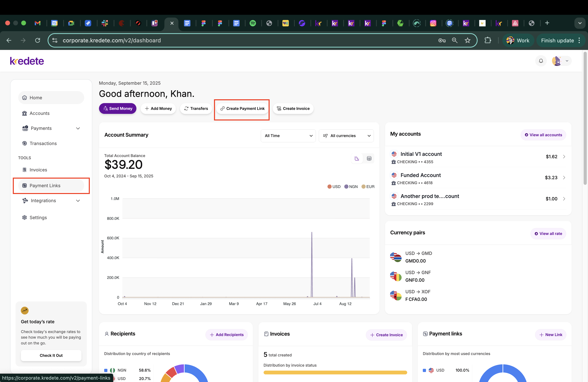The height and width of the screenshot is (382, 588).
Task: Open the All Time period dropdown
Action: click(x=288, y=136)
